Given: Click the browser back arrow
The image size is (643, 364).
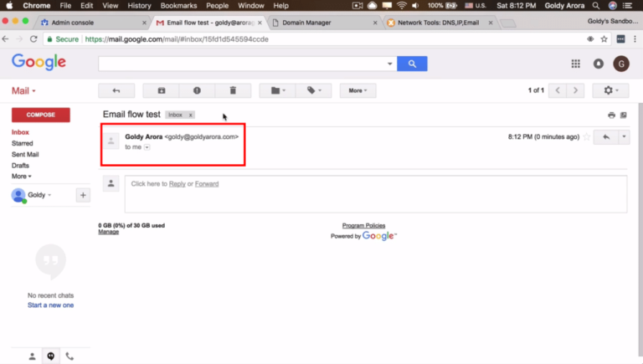Looking at the screenshot, I should pyautogui.click(x=5, y=39).
